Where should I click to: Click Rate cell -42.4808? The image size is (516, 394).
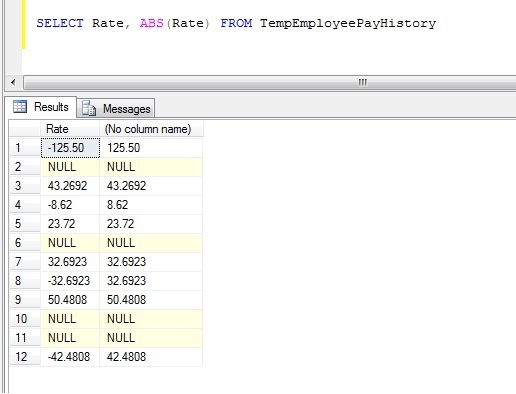point(70,357)
